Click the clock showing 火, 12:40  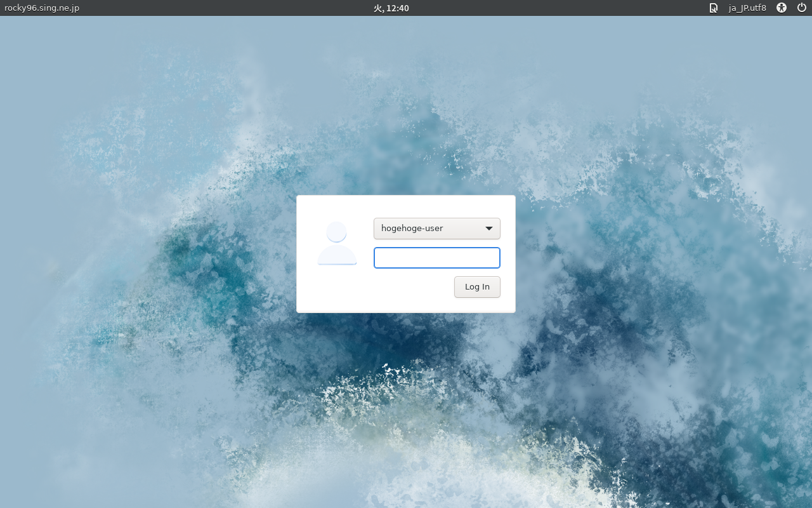391,8
